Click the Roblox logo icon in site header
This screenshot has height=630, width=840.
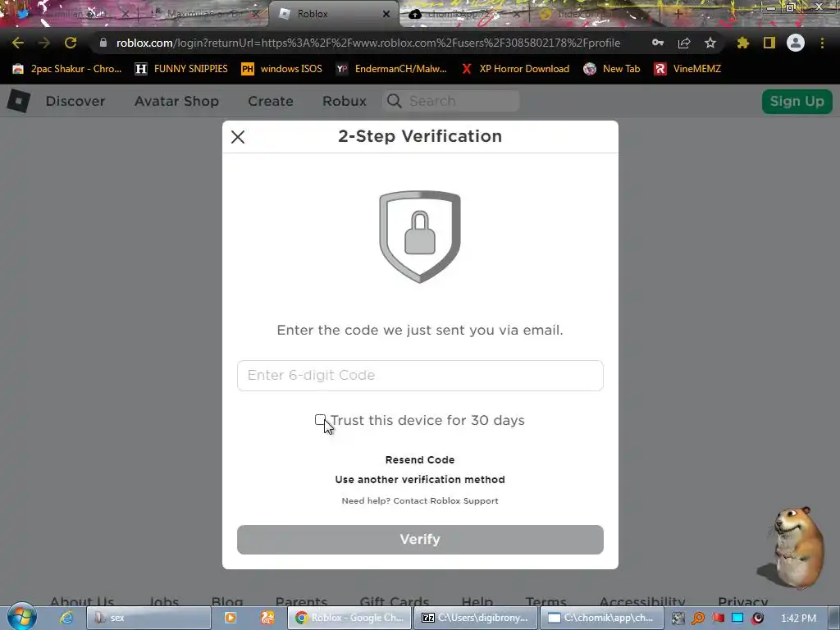[19, 101]
